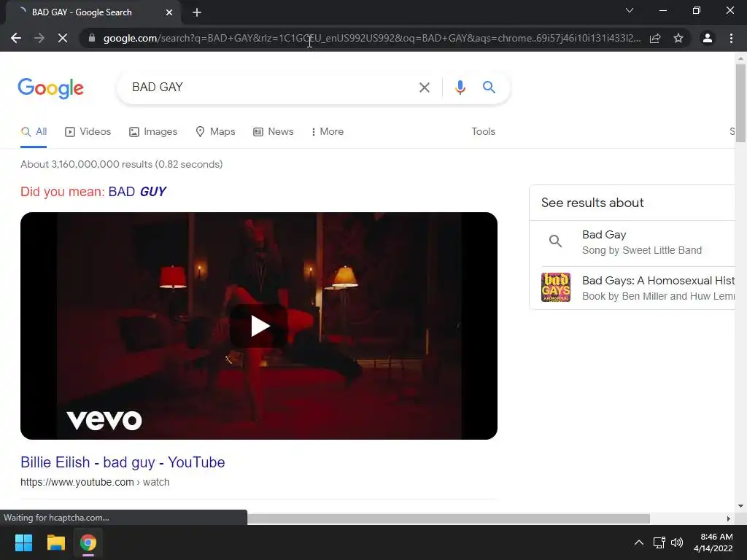The width and height of the screenshot is (747, 560).
Task: Click the address bar URL
Action: (x=371, y=38)
